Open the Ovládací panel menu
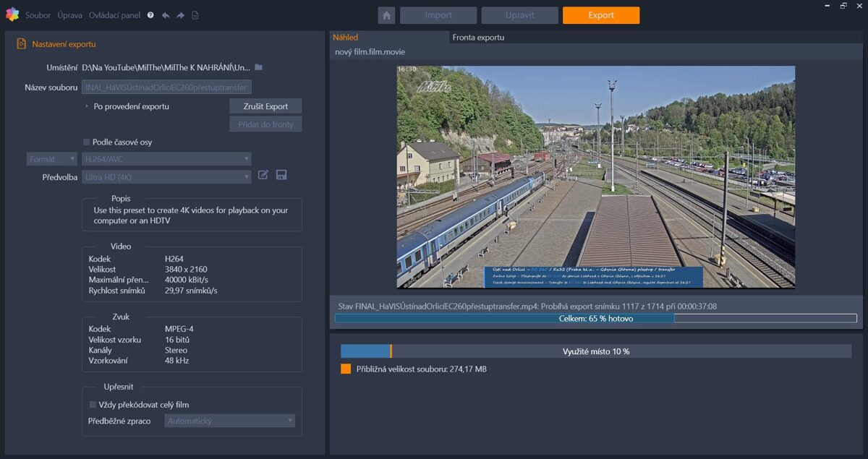 click(115, 15)
